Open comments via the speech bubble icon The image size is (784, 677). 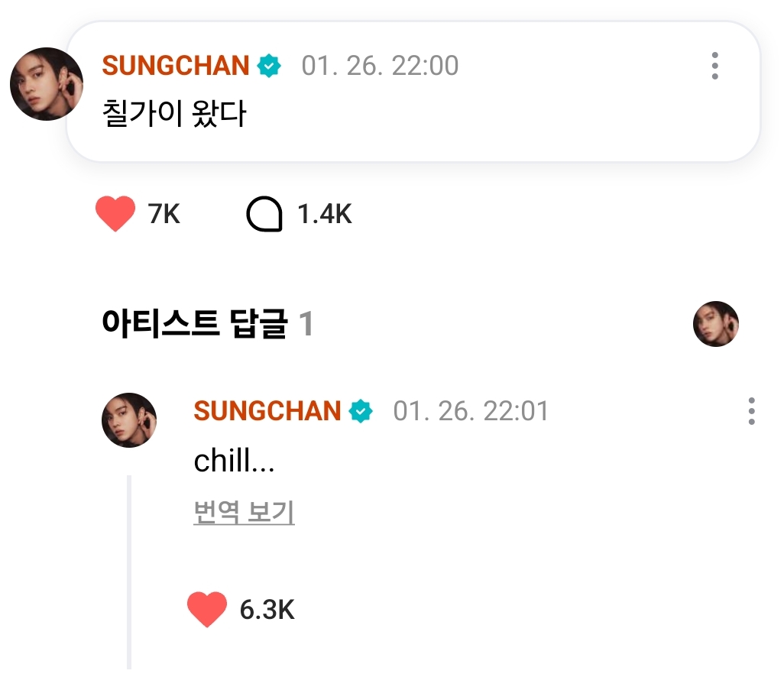pyautogui.click(x=264, y=215)
